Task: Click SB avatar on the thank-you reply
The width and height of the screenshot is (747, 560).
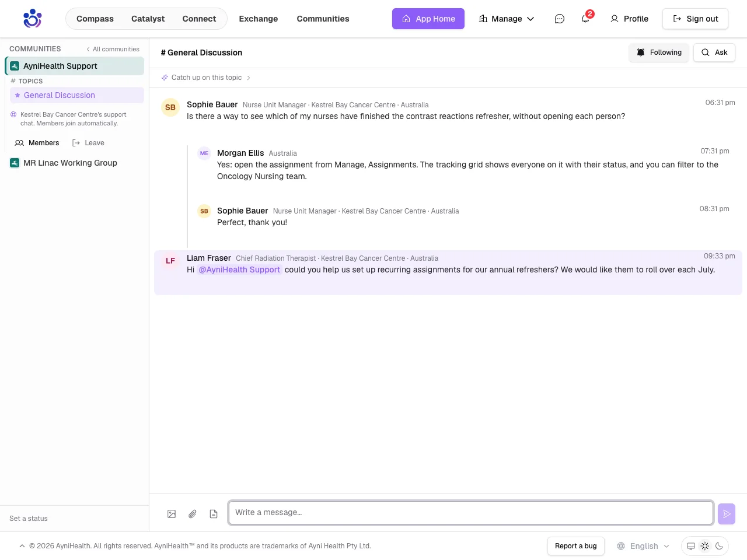Action: pyautogui.click(x=204, y=211)
